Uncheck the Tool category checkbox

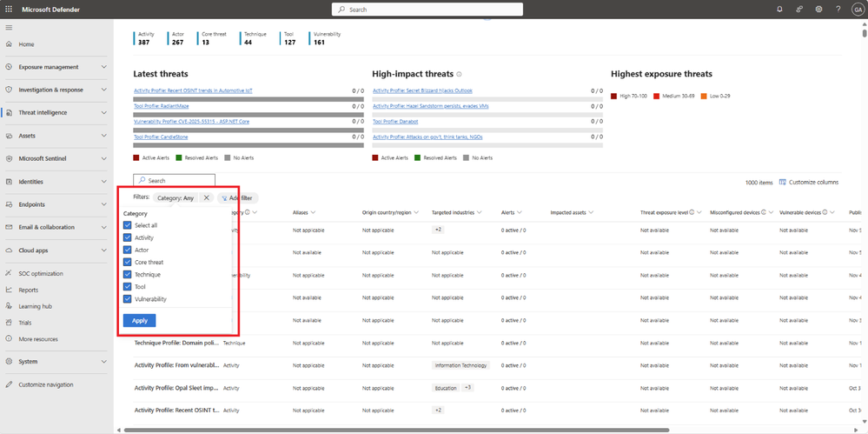click(128, 287)
